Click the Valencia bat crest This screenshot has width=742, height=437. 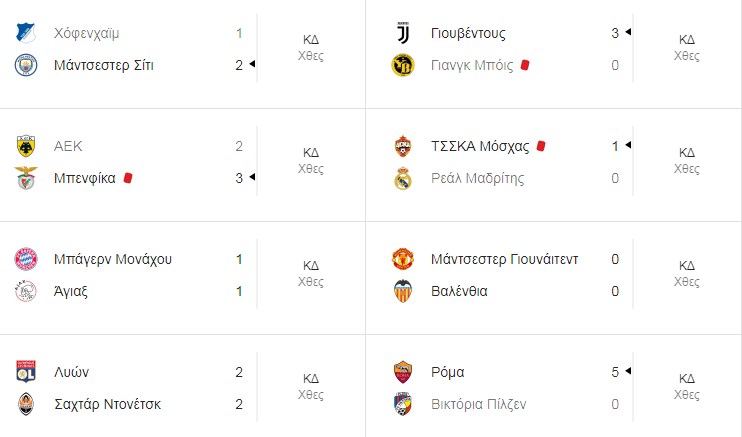[x=403, y=291]
